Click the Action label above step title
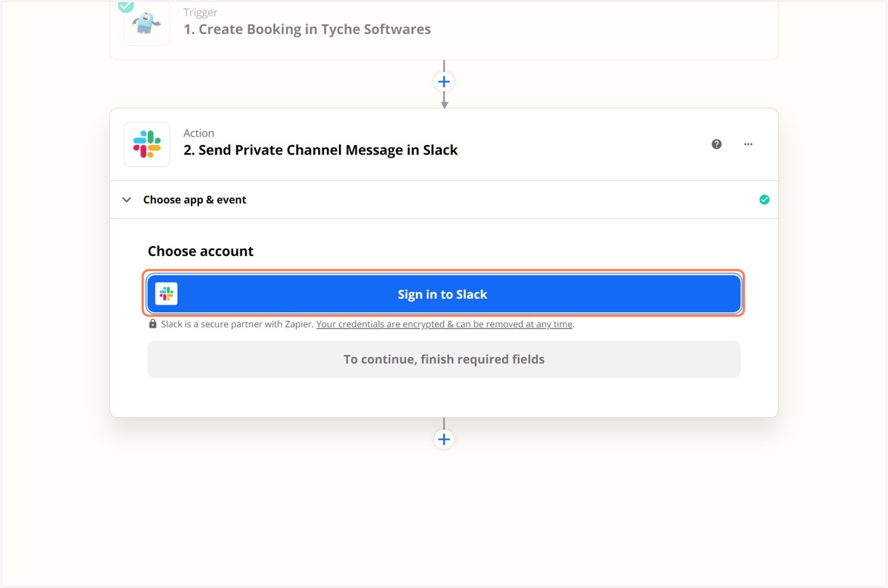 (x=199, y=133)
